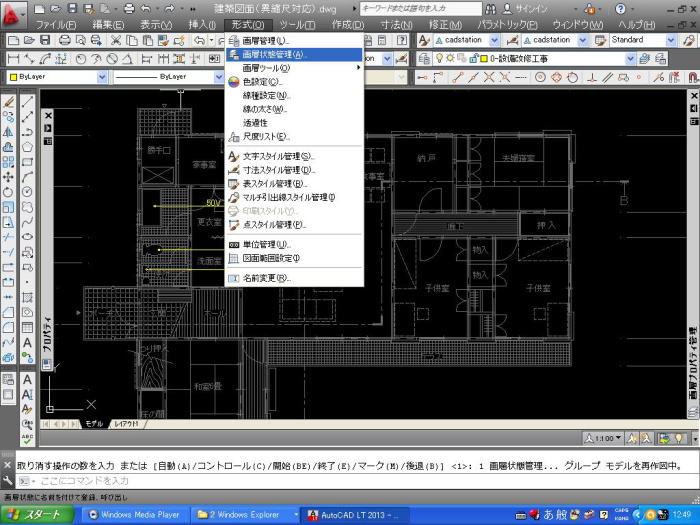Click the Aligned dimension tool icon
This screenshot has width=700, height=525.
pos(29,58)
